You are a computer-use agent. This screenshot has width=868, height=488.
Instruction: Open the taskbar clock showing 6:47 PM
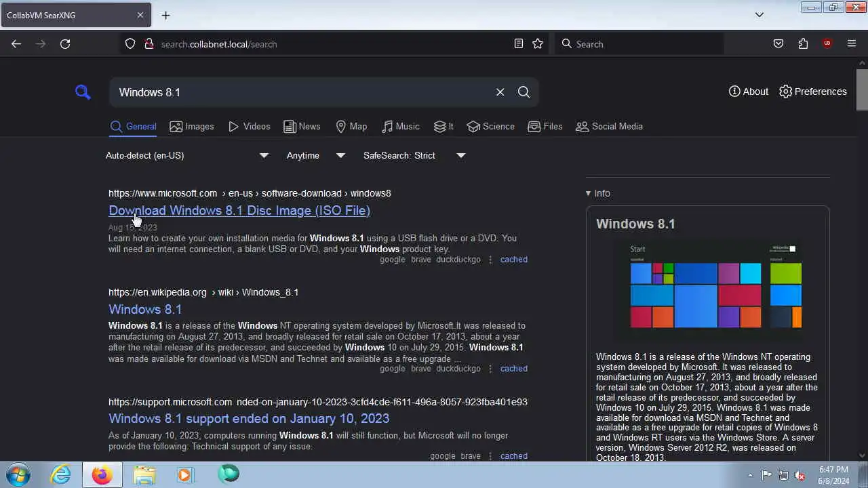(x=833, y=475)
